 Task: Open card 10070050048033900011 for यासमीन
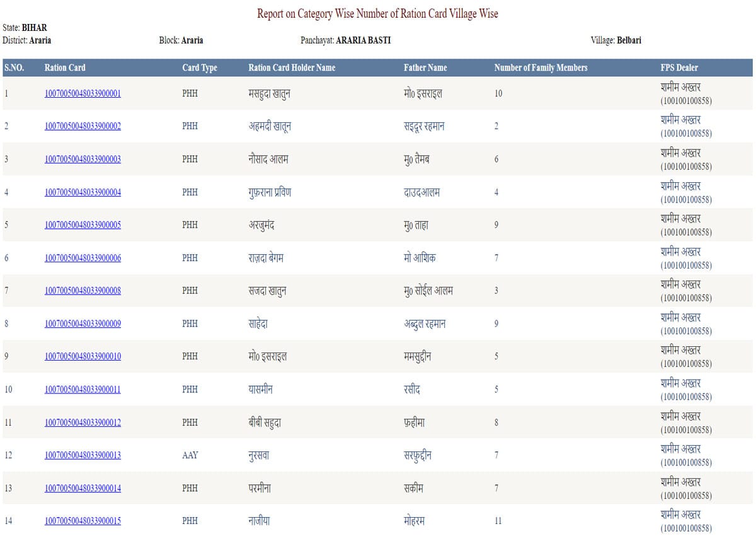click(x=83, y=389)
